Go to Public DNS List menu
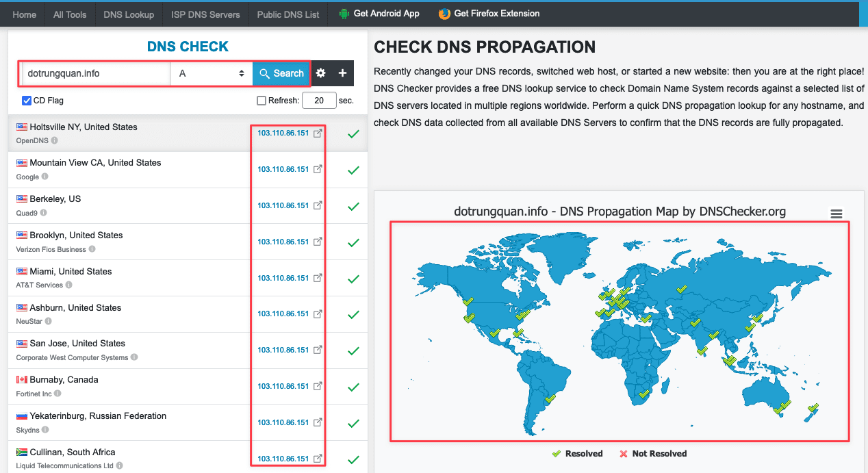The width and height of the screenshot is (868, 473). 288,14
